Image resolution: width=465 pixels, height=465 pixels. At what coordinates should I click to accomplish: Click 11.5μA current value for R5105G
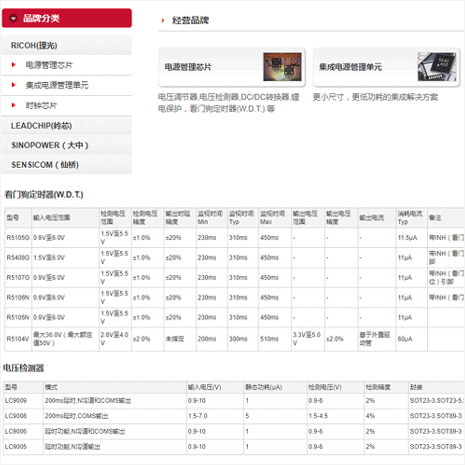click(407, 238)
